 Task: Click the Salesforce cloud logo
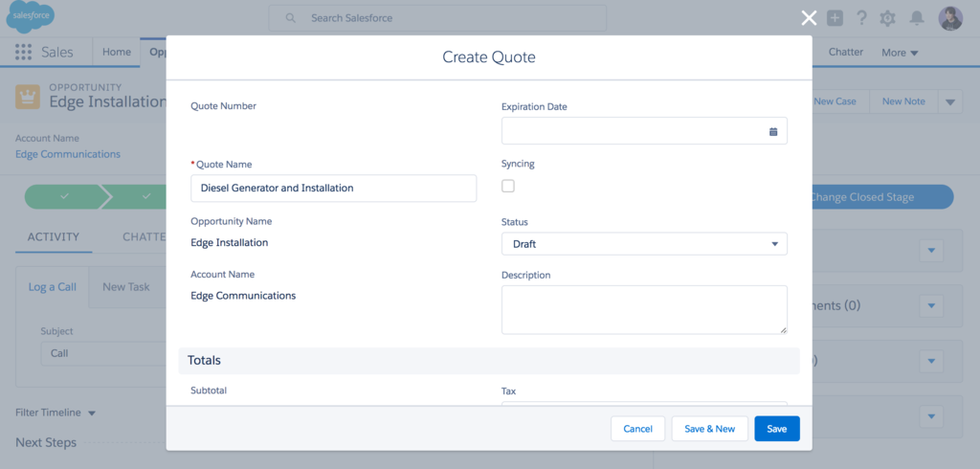click(x=30, y=17)
